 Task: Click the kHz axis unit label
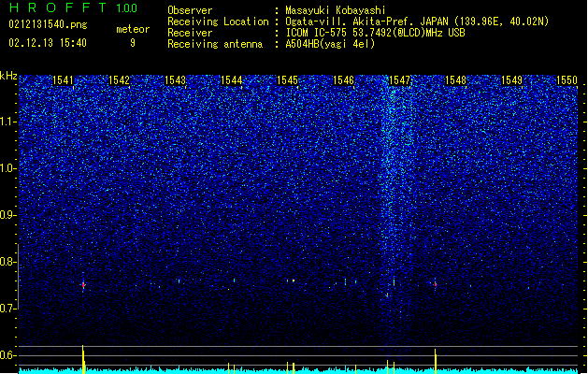[8, 76]
